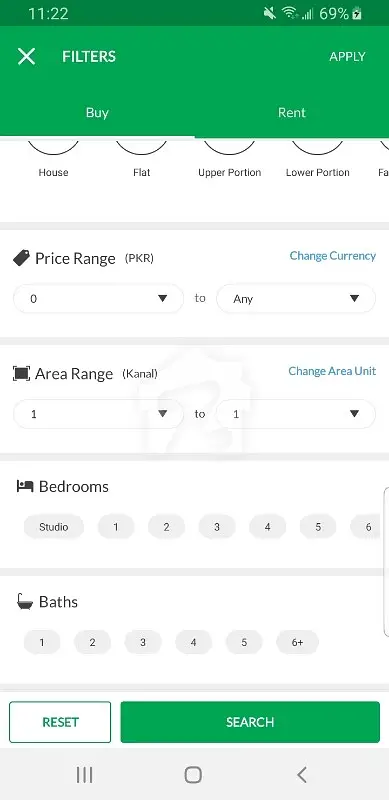389x800 pixels.
Task: Select Studio bedroom option
Action: point(54,527)
